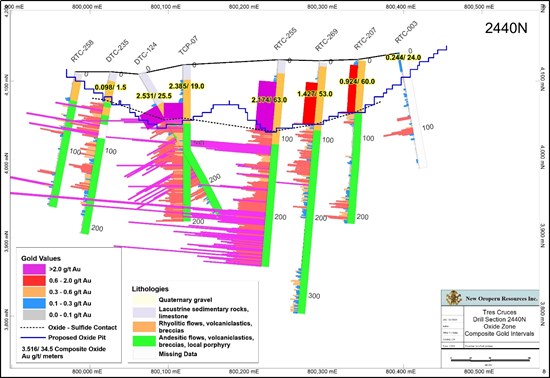Click the scale bar in title block
550x378 pixels.
click(x=490, y=359)
